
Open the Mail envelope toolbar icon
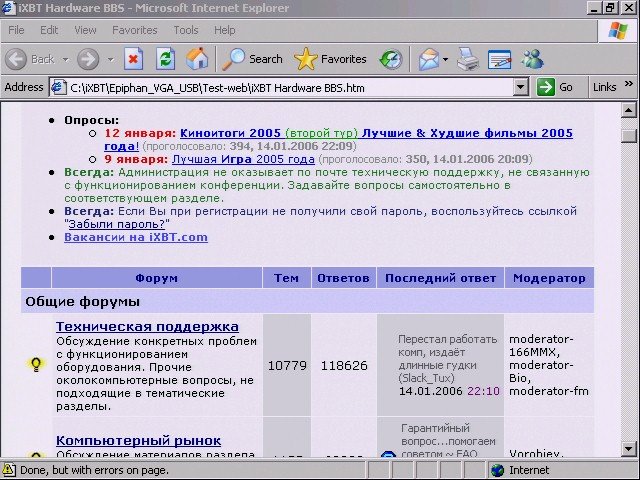pyautogui.click(x=428, y=60)
